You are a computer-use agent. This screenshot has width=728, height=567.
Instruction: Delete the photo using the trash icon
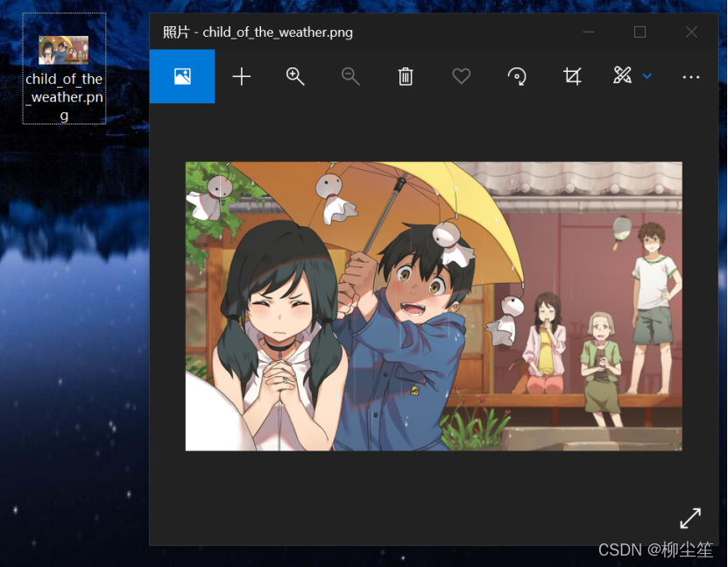406,76
